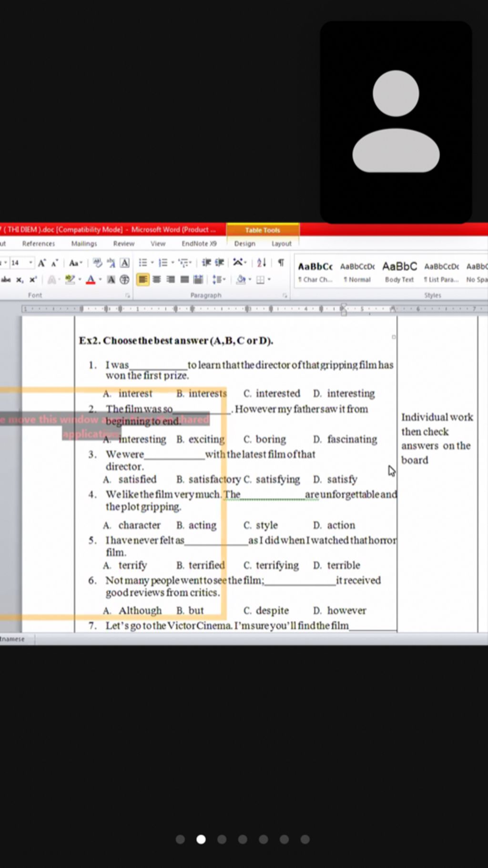The height and width of the screenshot is (868, 488).
Task: Open the Paragraph dialog launcher
Action: (285, 296)
